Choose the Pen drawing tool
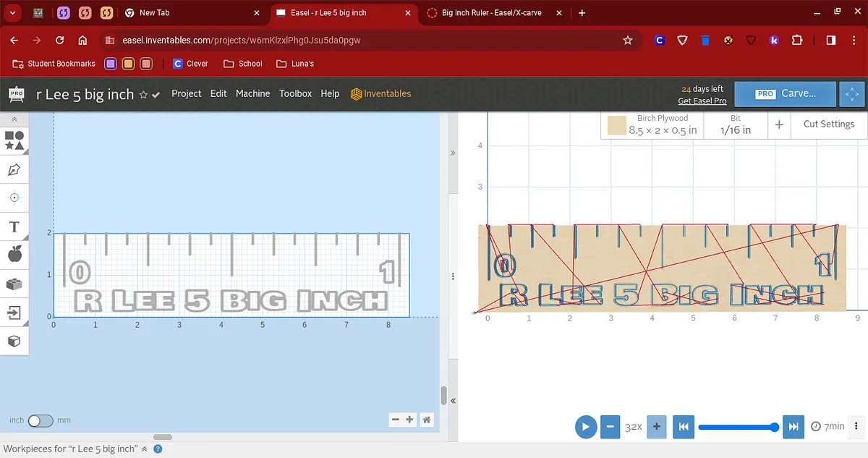The height and width of the screenshot is (458, 868). coord(14,170)
